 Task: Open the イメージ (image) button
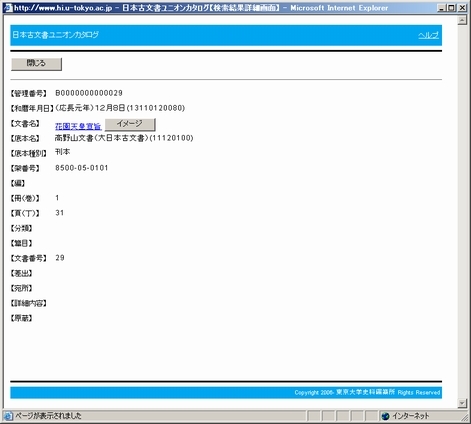(x=130, y=124)
